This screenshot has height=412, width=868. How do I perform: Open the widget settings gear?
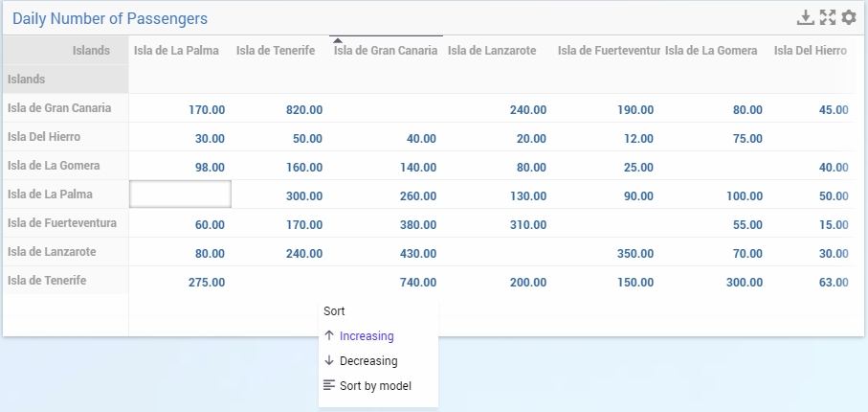click(849, 17)
